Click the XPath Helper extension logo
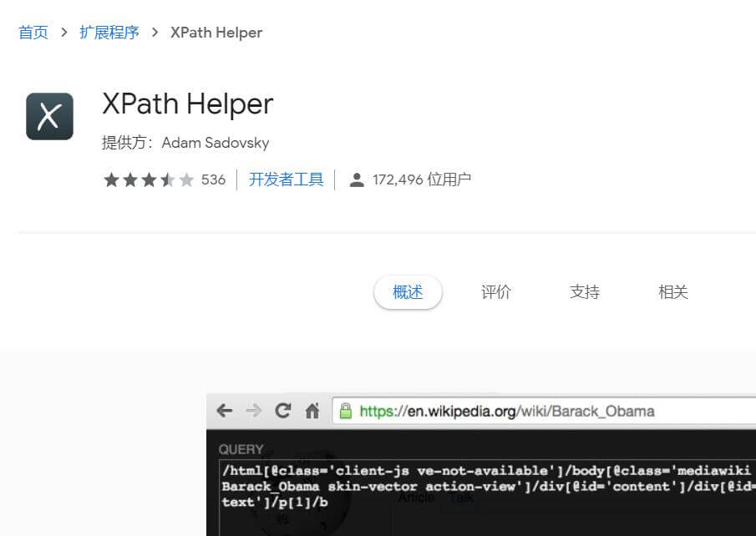 coord(49,116)
